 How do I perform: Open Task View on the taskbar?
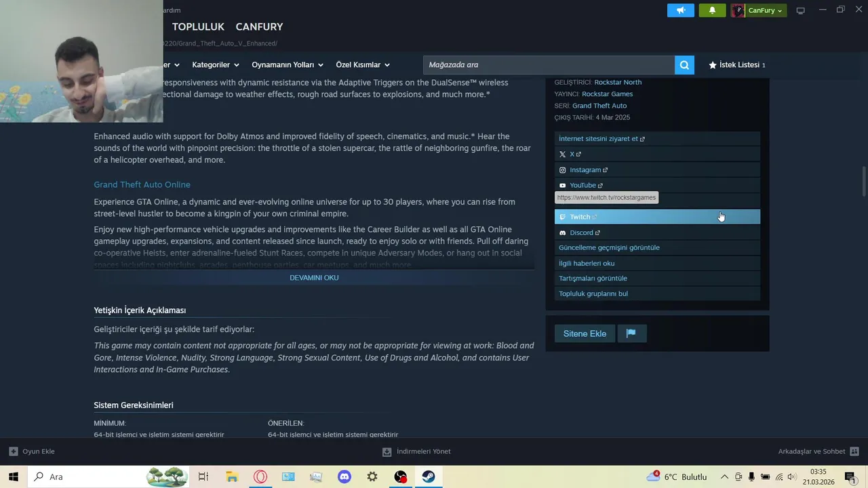(203, 476)
